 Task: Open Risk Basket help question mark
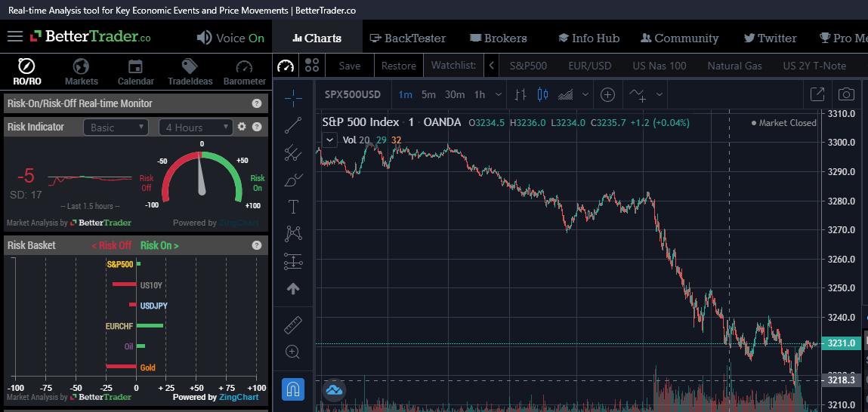pyautogui.click(x=257, y=245)
